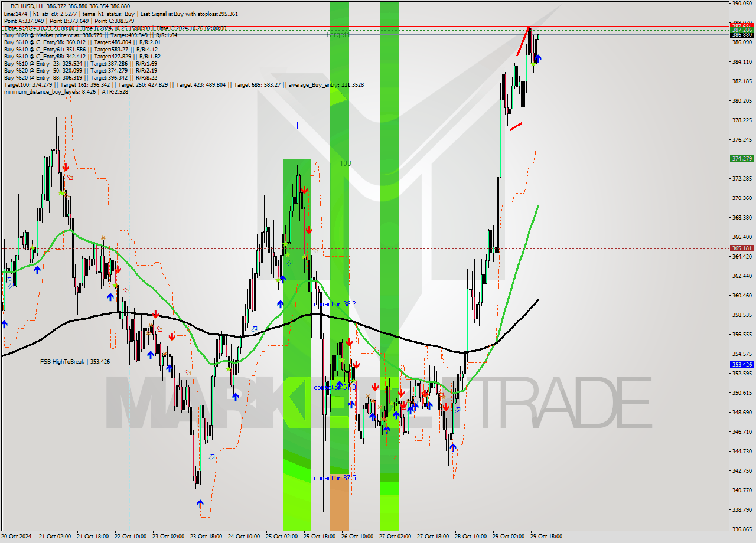Click the '22 Oct 10:00' time label

(130, 537)
